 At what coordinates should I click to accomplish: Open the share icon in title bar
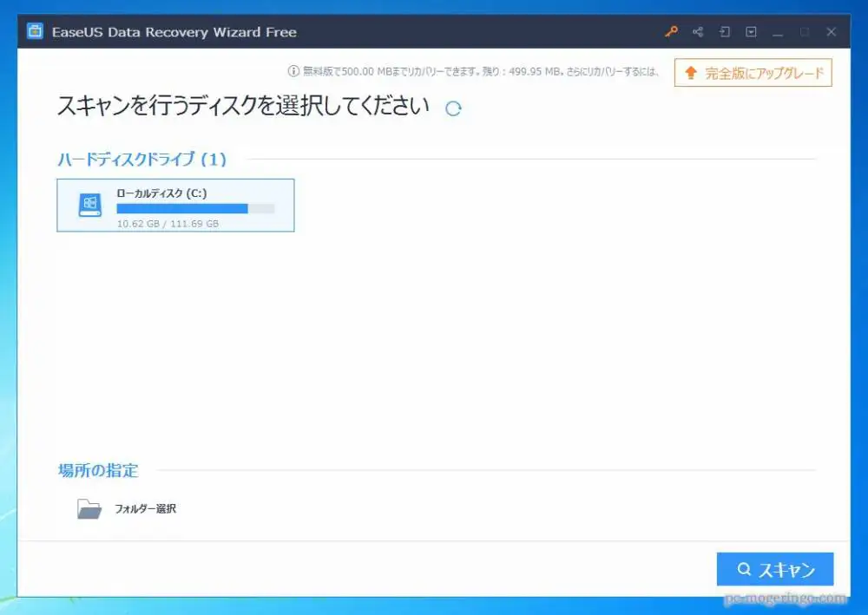pyautogui.click(x=697, y=32)
